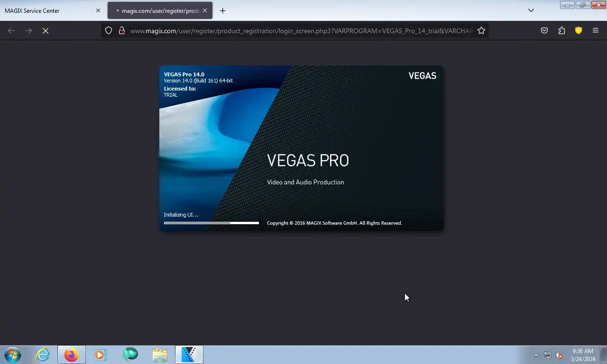607x364 pixels.
Task: Go back to the previous page
Action: coord(11,30)
